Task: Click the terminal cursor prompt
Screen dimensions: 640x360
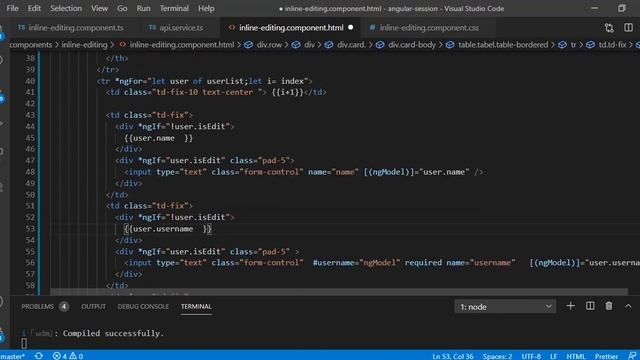Action: 24,344
